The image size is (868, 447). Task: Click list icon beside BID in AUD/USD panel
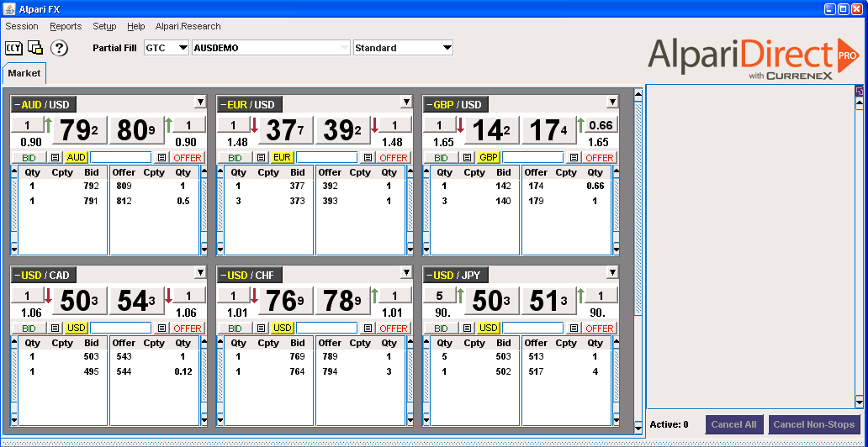click(x=55, y=158)
